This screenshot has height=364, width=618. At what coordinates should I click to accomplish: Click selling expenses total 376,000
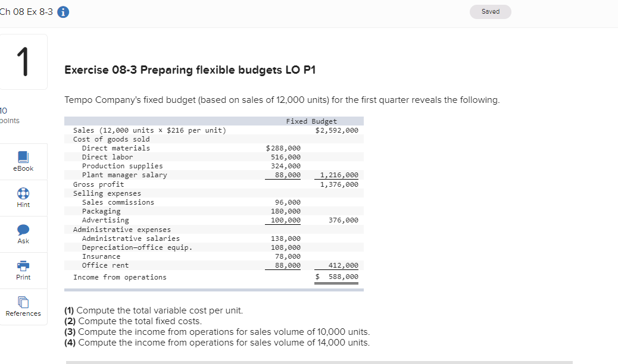[x=344, y=220]
